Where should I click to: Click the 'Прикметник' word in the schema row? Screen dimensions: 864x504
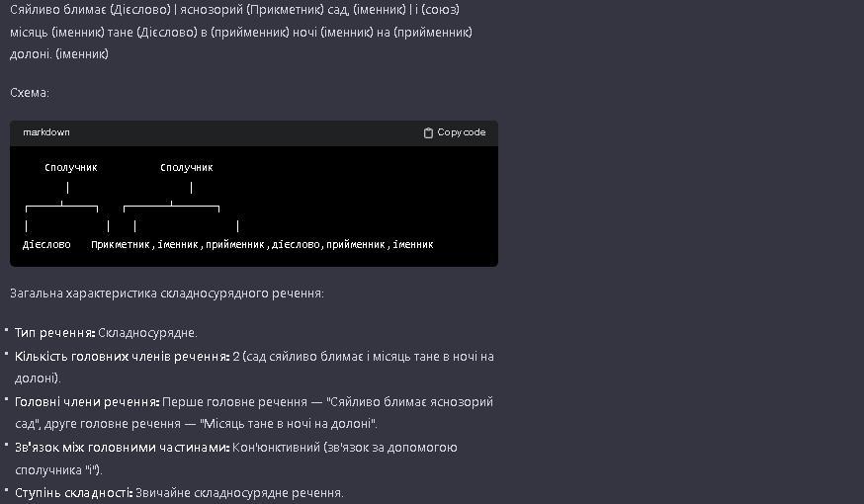click(121, 244)
